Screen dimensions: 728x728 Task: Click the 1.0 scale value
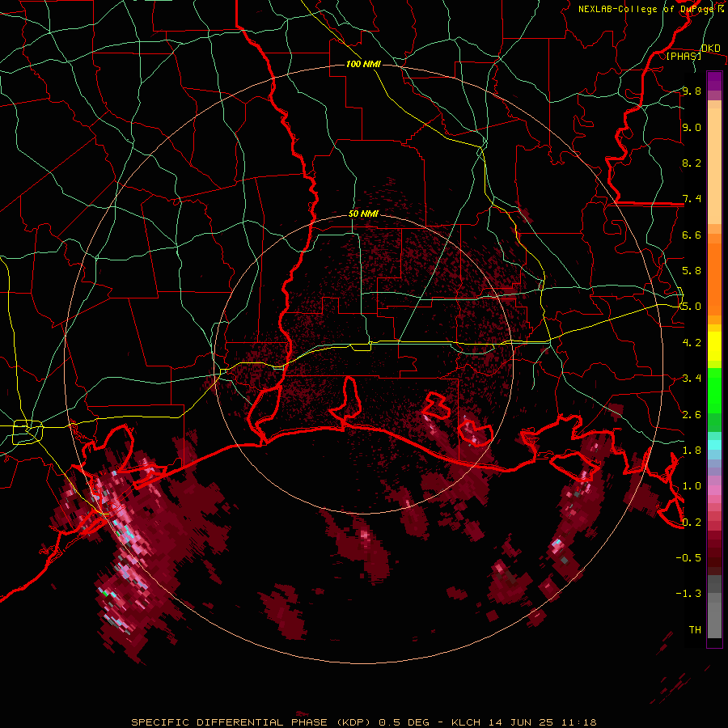coord(692,486)
